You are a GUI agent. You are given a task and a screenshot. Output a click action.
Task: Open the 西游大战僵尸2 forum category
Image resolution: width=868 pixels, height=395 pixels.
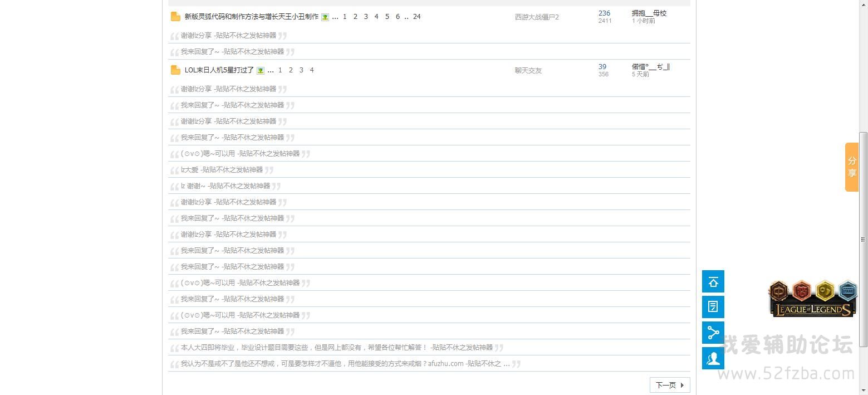pyautogui.click(x=536, y=17)
